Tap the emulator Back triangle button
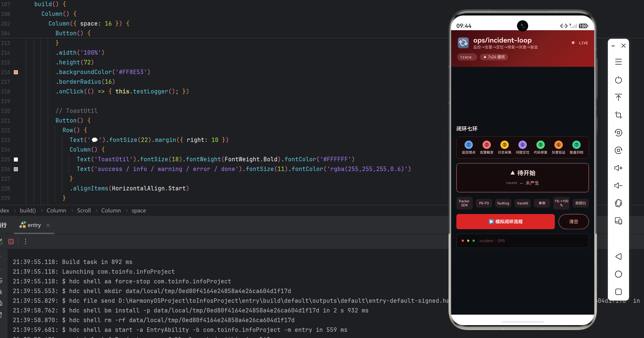This screenshot has width=644, height=338. (x=618, y=256)
